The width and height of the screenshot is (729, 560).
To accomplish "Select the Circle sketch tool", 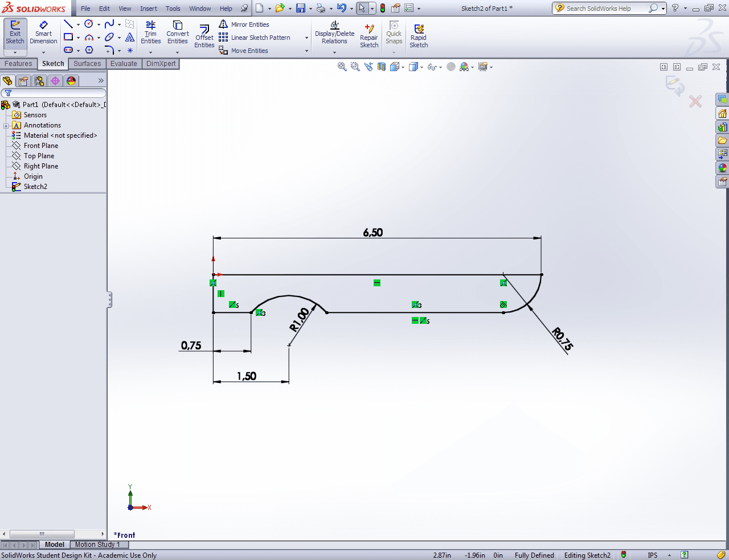I will point(89,24).
